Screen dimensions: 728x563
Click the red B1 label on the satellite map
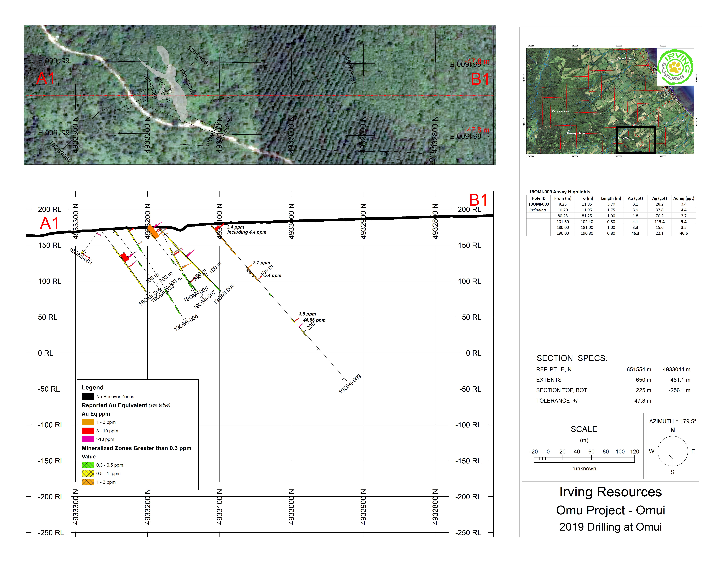tap(480, 79)
